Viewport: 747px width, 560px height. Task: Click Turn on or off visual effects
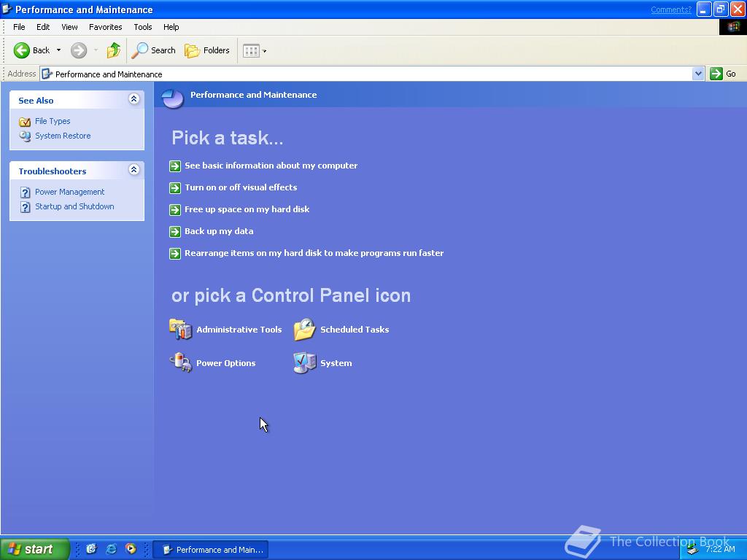pos(241,187)
